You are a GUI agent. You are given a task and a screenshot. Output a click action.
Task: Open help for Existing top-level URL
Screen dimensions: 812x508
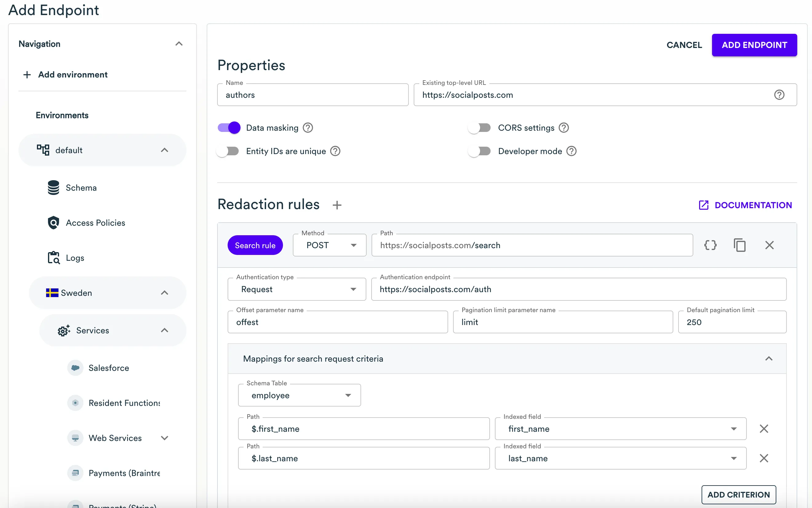779,95
